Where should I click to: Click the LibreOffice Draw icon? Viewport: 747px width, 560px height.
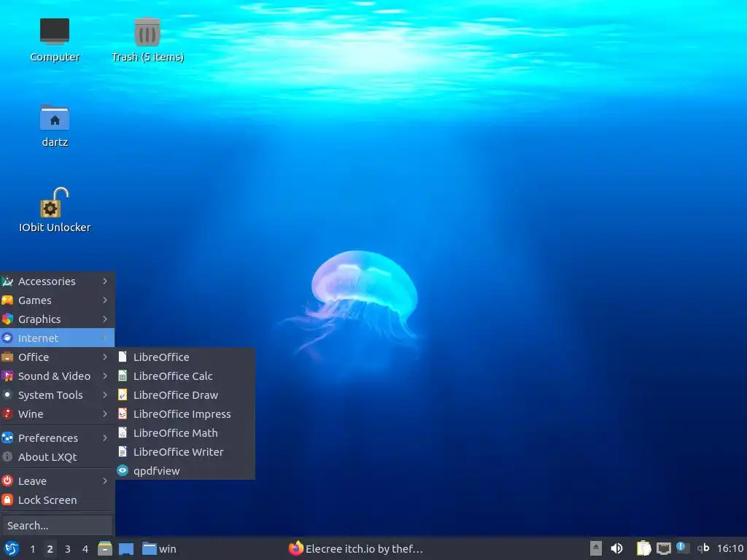pyautogui.click(x=123, y=395)
